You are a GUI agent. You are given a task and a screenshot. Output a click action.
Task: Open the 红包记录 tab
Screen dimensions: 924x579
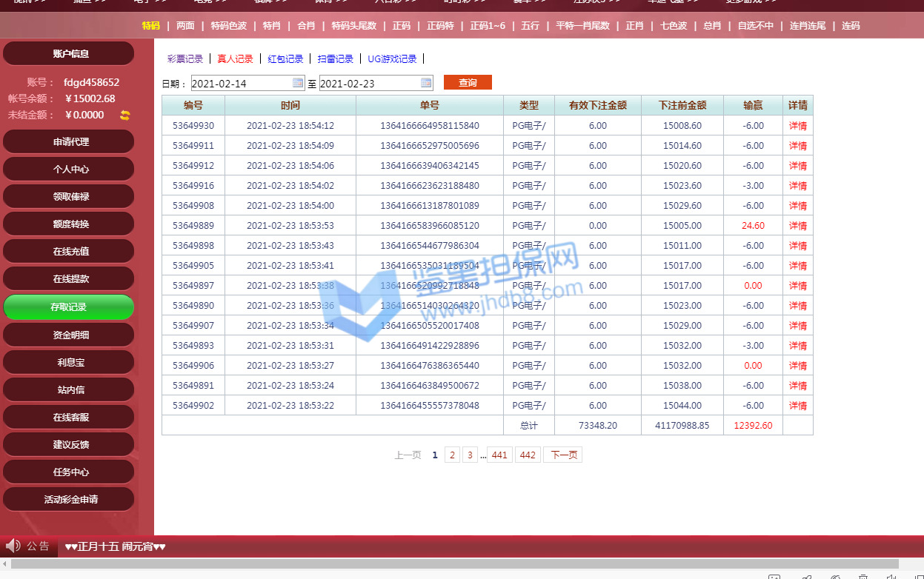(x=285, y=59)
